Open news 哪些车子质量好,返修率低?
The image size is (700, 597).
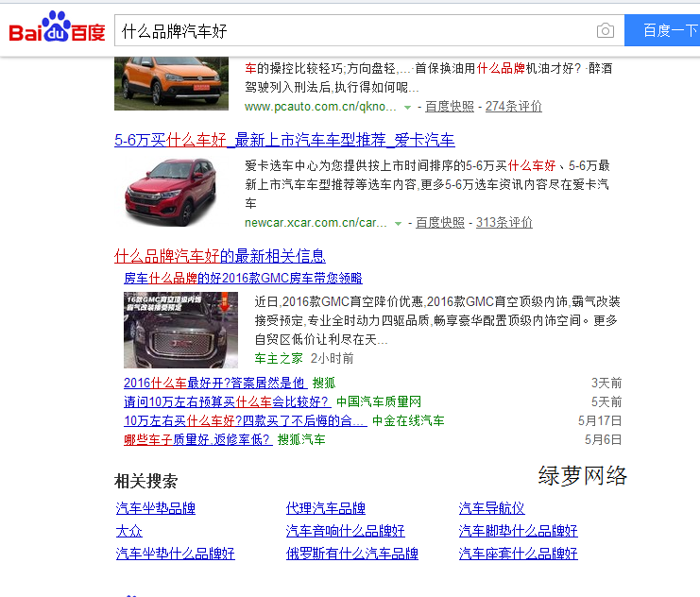tap(198, 439)
